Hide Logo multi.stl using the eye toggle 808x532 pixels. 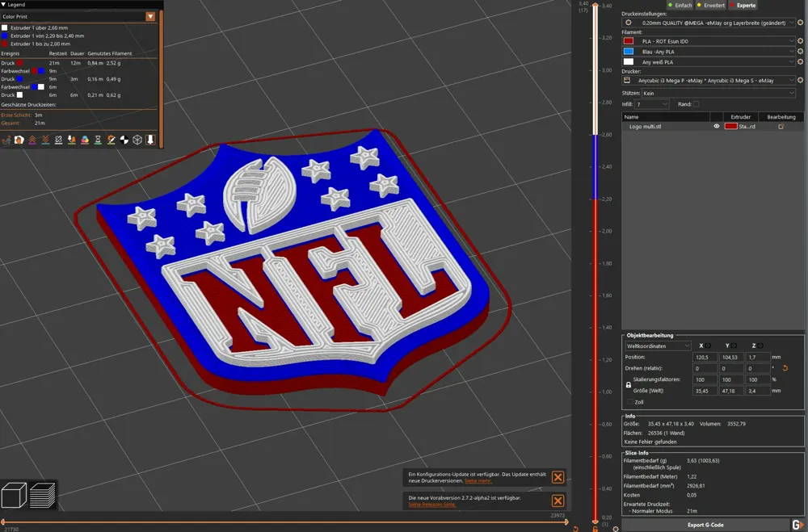click(x=718, y=125)
